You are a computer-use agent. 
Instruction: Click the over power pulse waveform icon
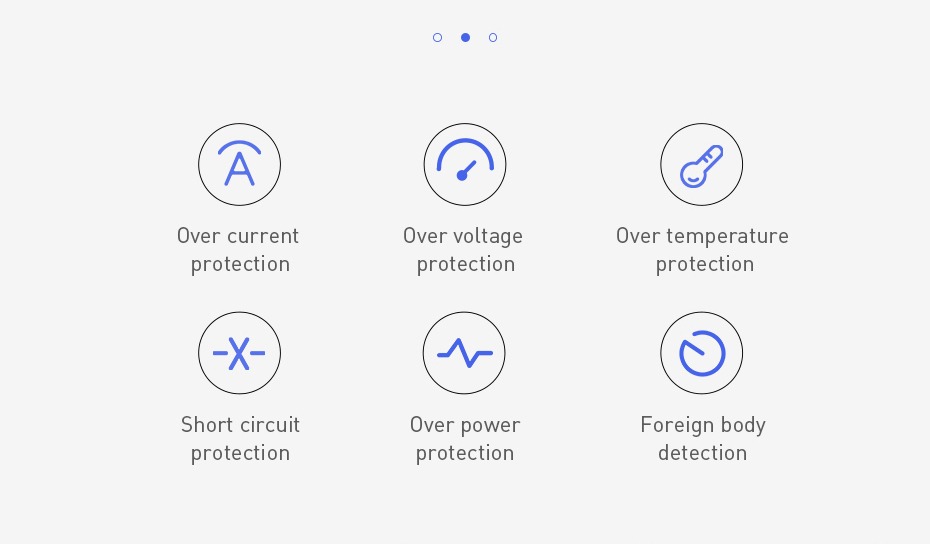(464, 353)
